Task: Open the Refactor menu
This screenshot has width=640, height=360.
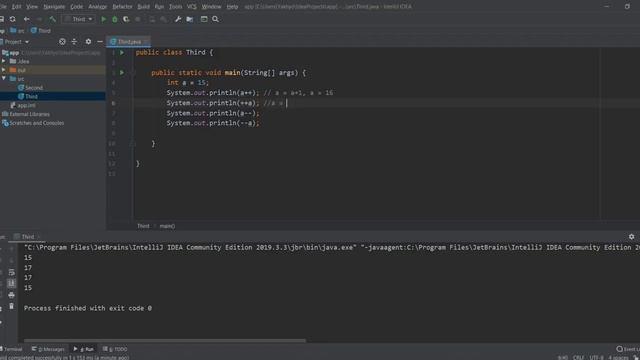Action: (x=122, y=7)
